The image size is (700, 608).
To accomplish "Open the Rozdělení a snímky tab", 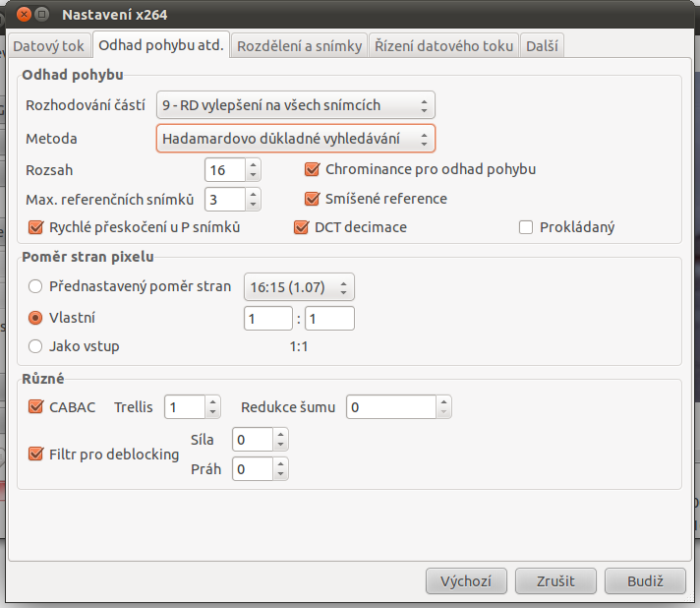I will 299,45.
